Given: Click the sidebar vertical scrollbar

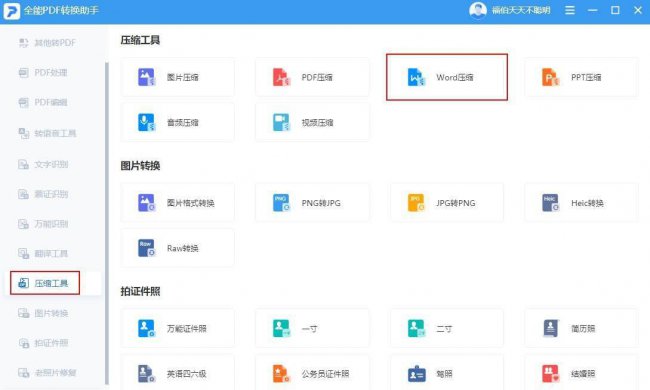Looking at the screenshot, I should [107, 224].
